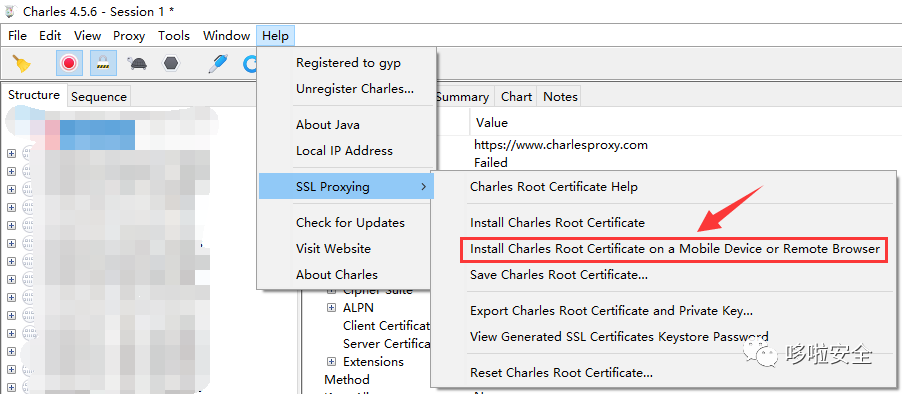
Task: Select the Server Certificates row
Action: click(387, 343)
